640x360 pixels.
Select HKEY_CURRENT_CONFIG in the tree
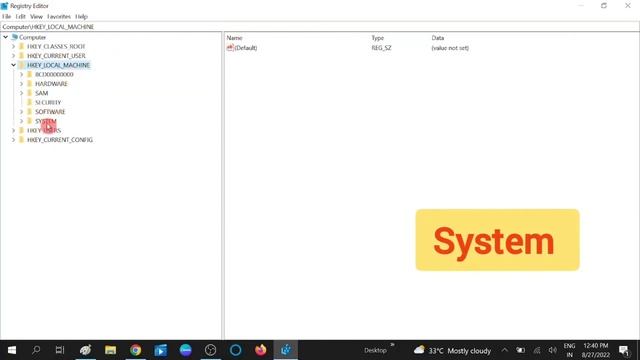pyautogui.click(x=60, y=140)
